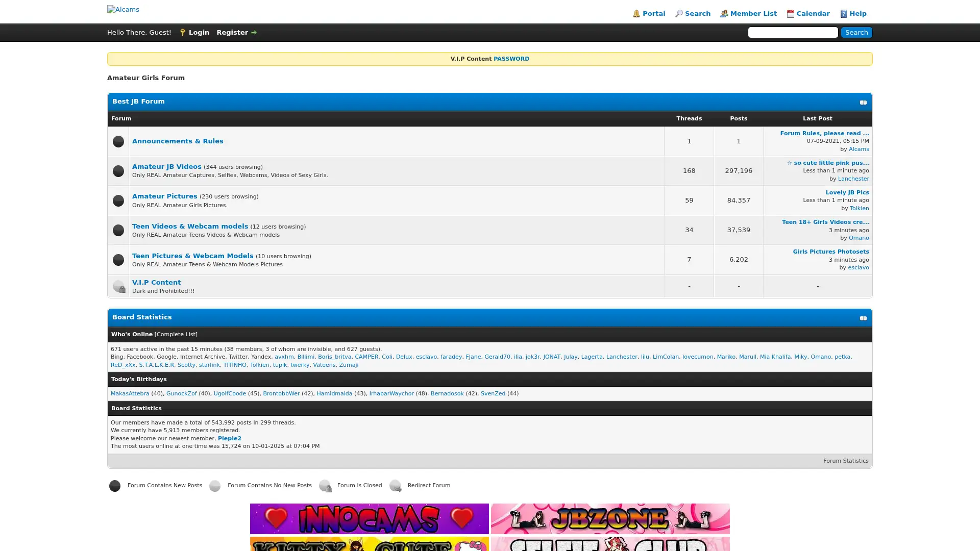This screenshot has height=551, width=980.
Task: Click the new-posts dot beside Teen Videos forum
Action: click(118, 230)
